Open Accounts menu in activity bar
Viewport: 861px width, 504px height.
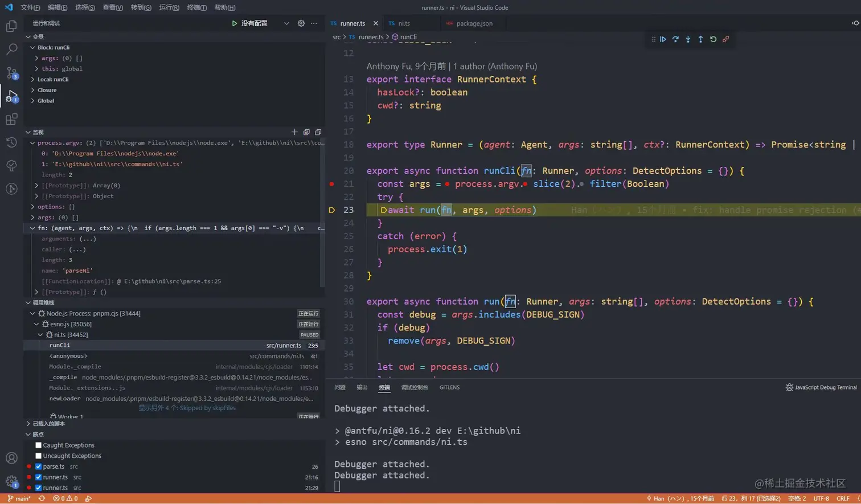point(11,458)
